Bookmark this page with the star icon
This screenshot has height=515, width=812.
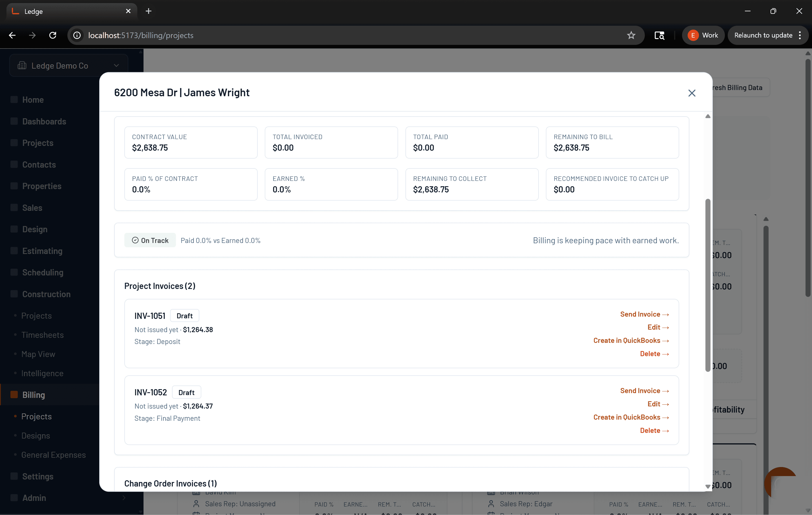631,35
